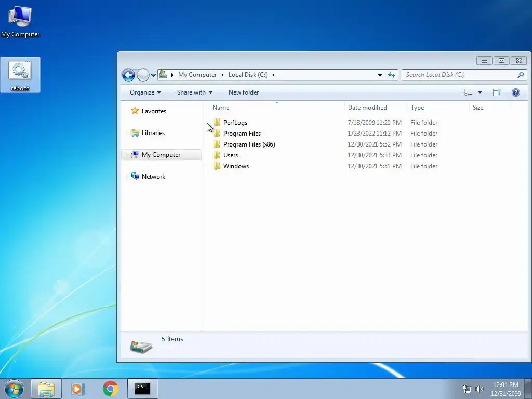Select My Computer in the navigation pane
The image size is (532, 399).
pos(161,155)
